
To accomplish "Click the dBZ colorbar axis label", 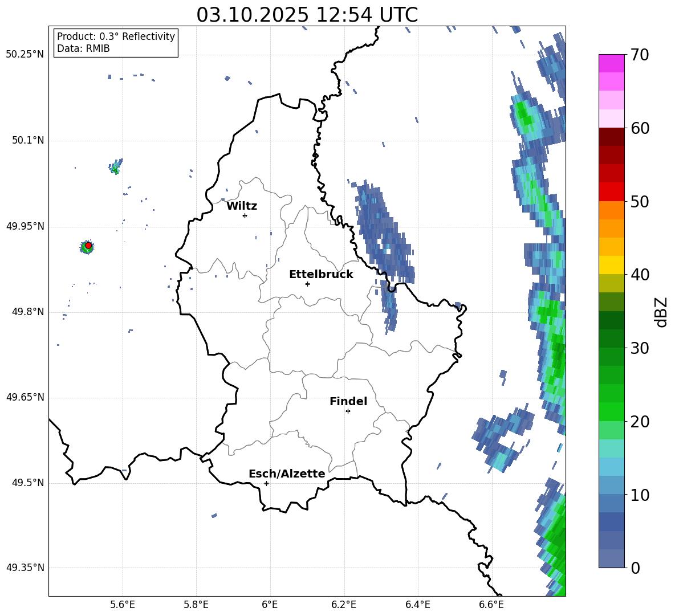I will click(x=661, y=312).
